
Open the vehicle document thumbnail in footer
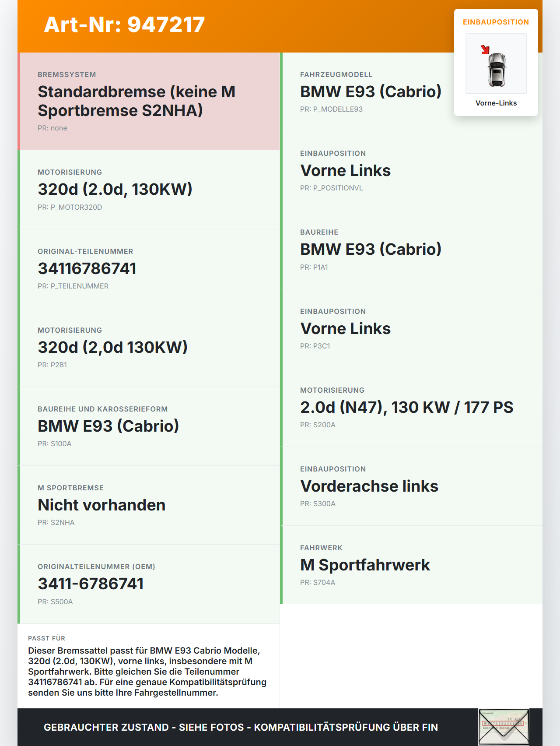pos(504,727)
